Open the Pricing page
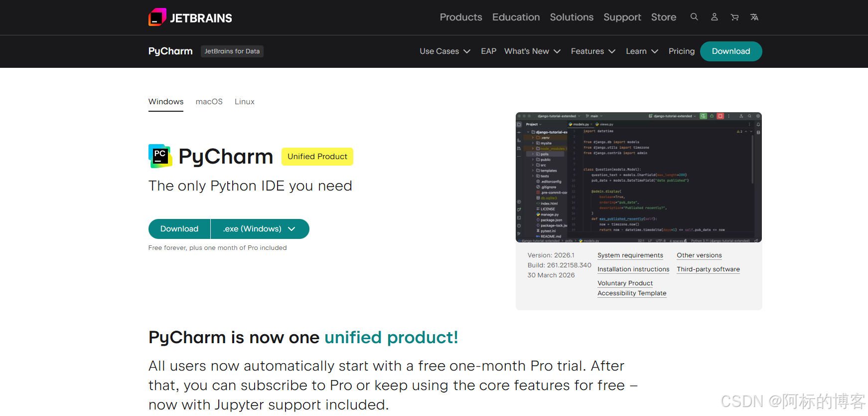868x416 pixels. click(x=681, y=51)
